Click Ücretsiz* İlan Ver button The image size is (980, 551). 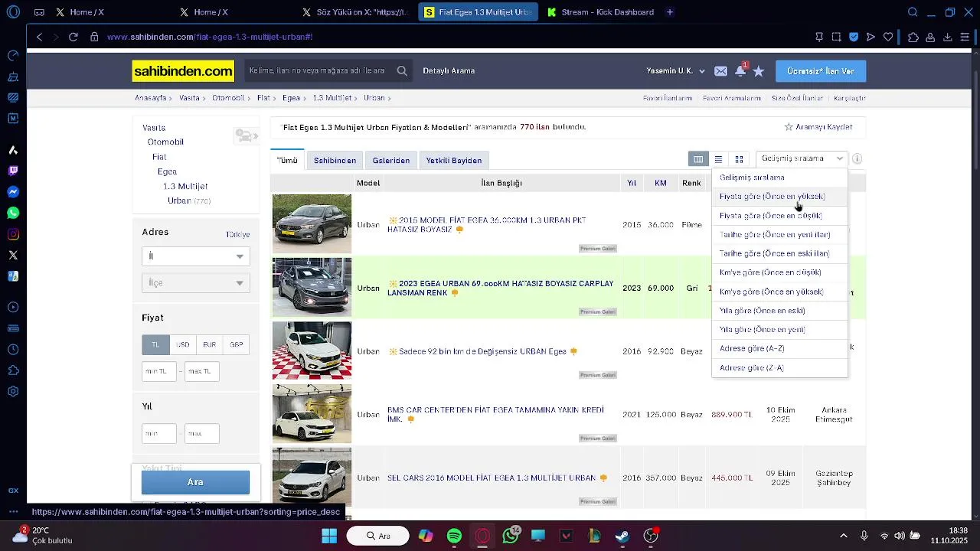pyautogui.click(x=821, y=71)
